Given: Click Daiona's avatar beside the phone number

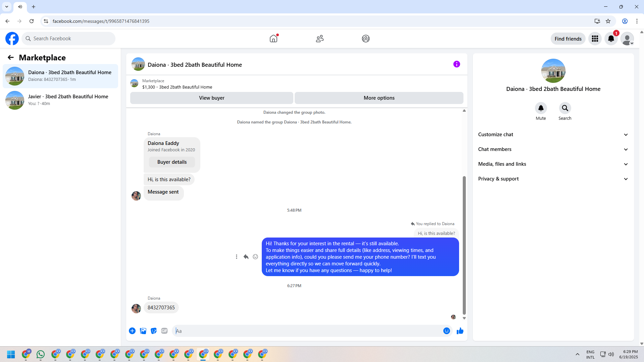Looking at the screenshot, I should (x=136, y=308).
